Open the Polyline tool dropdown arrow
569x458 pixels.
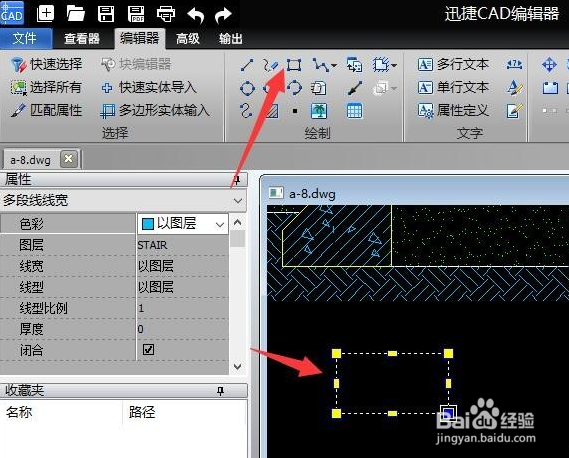point(334,66)
